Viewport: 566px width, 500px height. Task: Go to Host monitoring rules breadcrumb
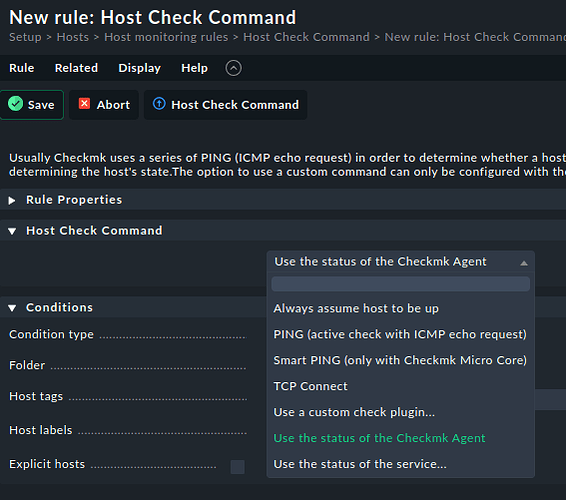point(166,37)
